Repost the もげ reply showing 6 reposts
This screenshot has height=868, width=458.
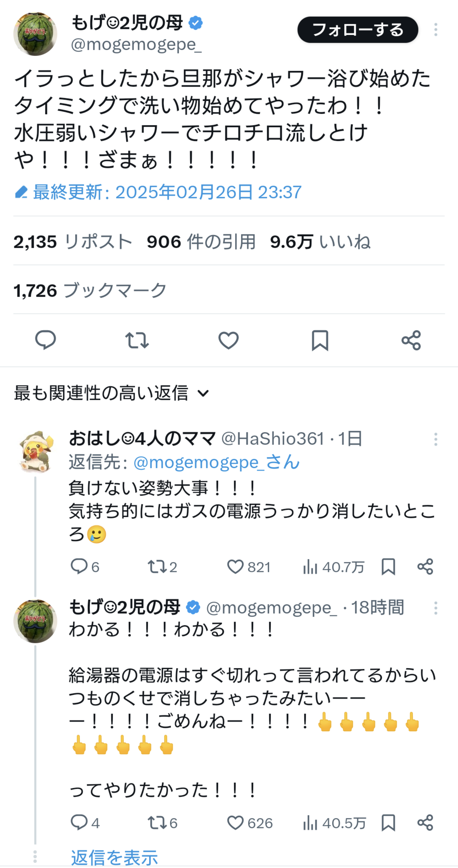[157, 823]
